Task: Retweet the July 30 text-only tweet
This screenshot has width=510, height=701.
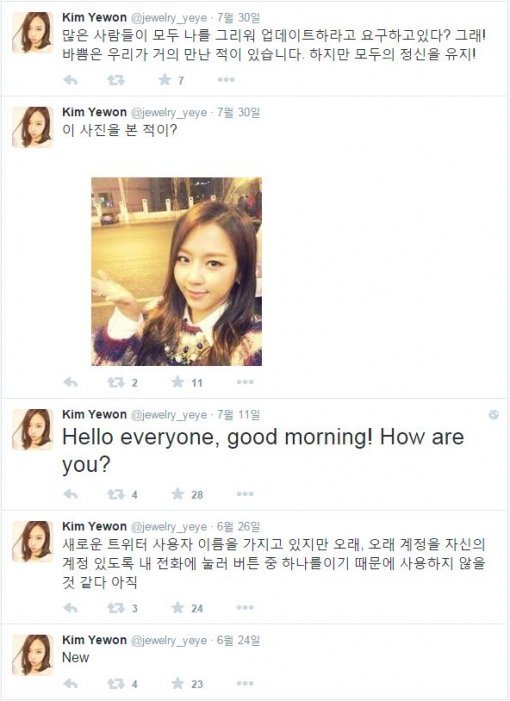Action: (116, 80)
